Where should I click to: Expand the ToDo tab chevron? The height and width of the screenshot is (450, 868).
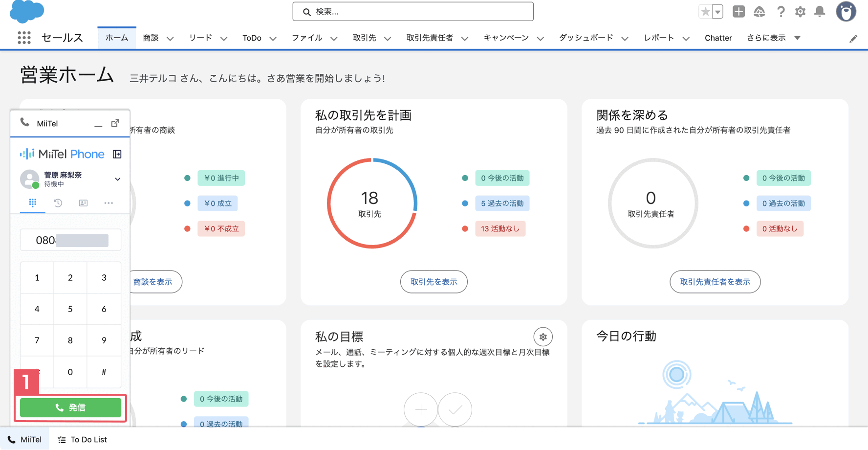273,38
